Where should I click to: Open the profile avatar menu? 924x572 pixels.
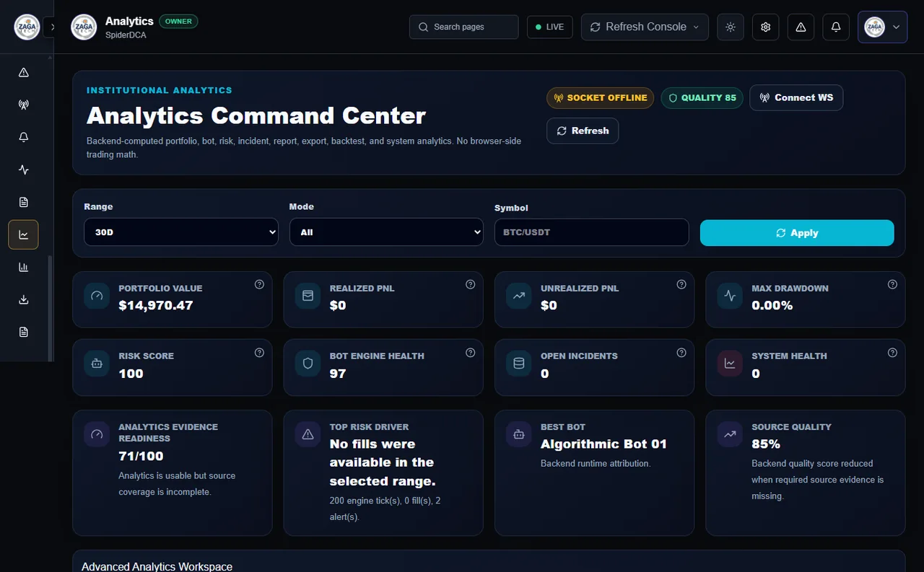882,27
